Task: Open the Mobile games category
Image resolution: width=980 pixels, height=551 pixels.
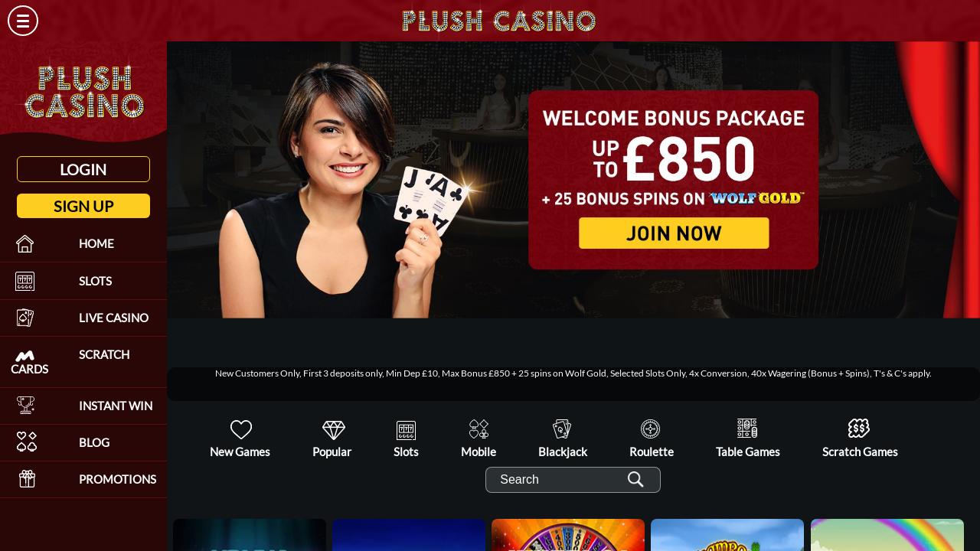Action: tap(479, 439)
